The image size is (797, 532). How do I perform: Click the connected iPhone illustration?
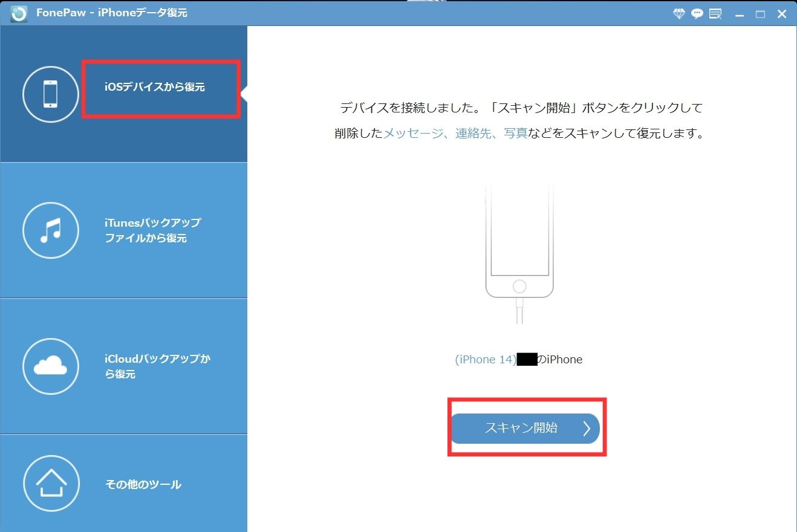519,248
